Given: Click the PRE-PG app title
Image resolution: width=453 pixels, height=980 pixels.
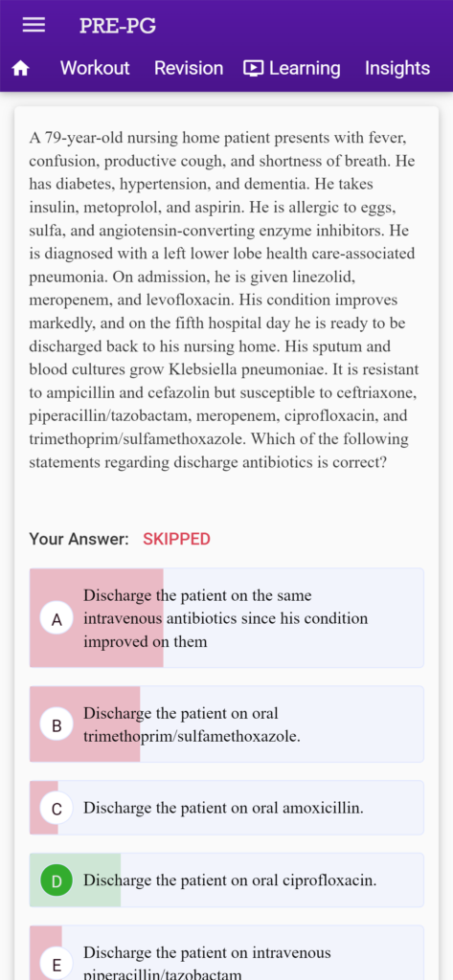Looking at the screenshot, I should (118, 26).
